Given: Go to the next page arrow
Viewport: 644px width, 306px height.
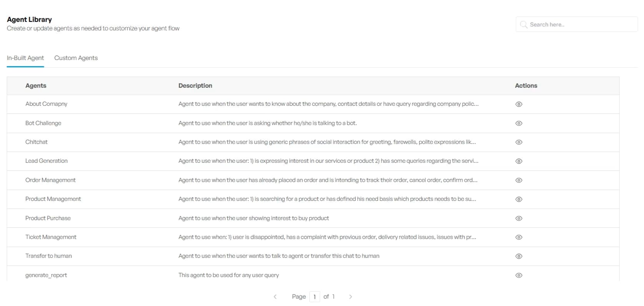Looking at the screenshot, I should pyautogui.click(x=350, y=297).
